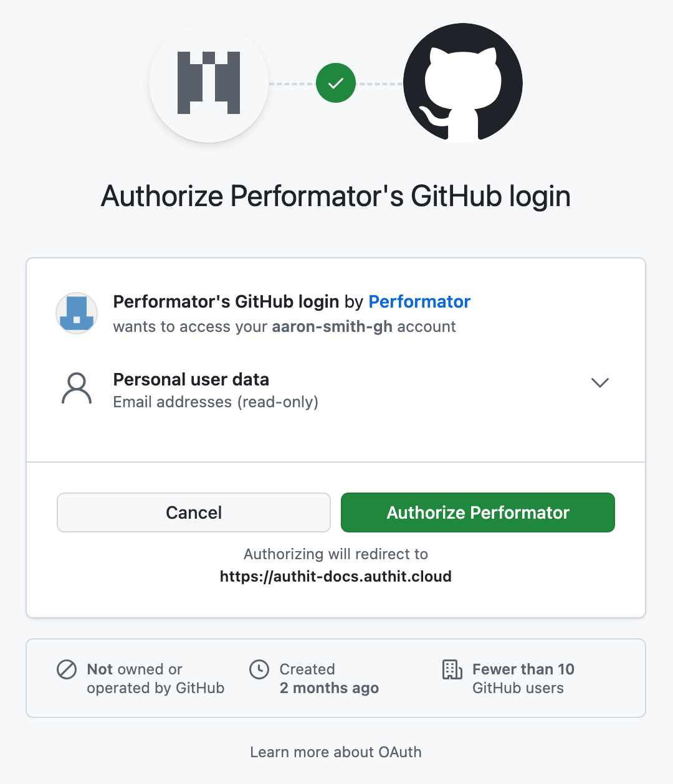This screenshot has width=673, height=784.
Task: Learn more about OAuth
Action: click(335, 752)
